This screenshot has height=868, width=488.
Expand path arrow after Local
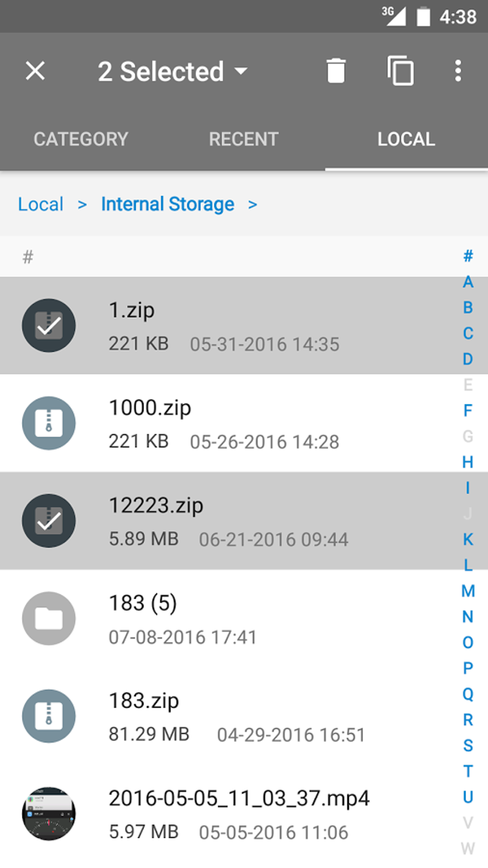point(82,205)
